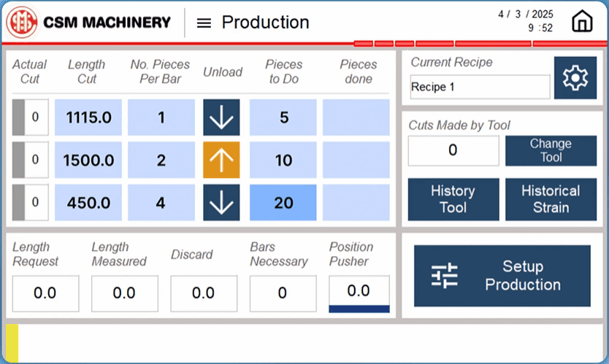
Task: Select the Recipe 1 current recipe field
Action: click(480, 87)
